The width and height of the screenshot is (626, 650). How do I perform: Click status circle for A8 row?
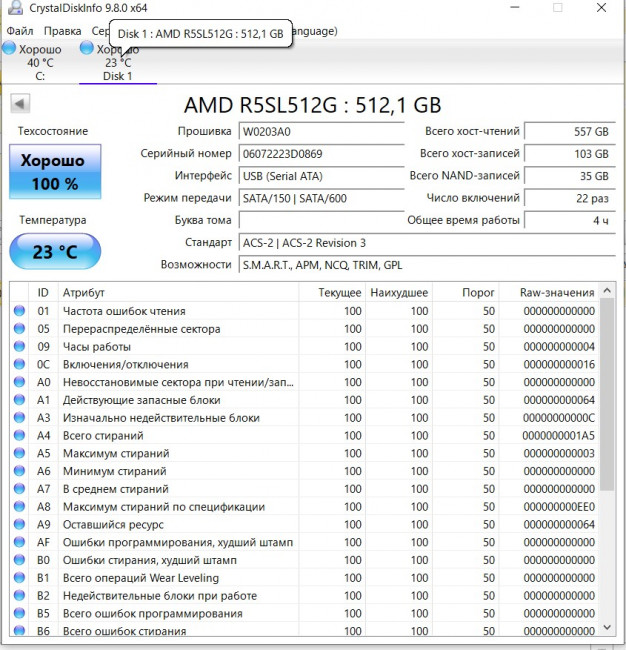tap(19, 507)
